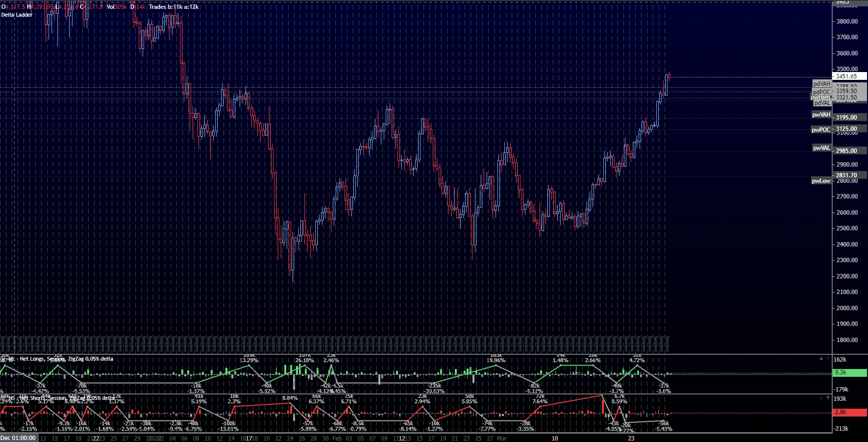Click the down arrow in Net Shorts pane
Viewport: 868px width, 442px height.
(821, 398)
